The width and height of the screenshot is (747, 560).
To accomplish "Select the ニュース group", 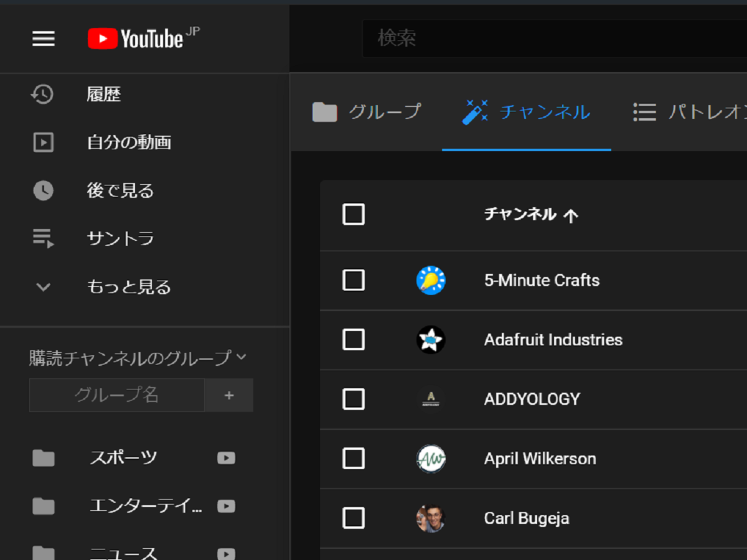I will (123, 553).
